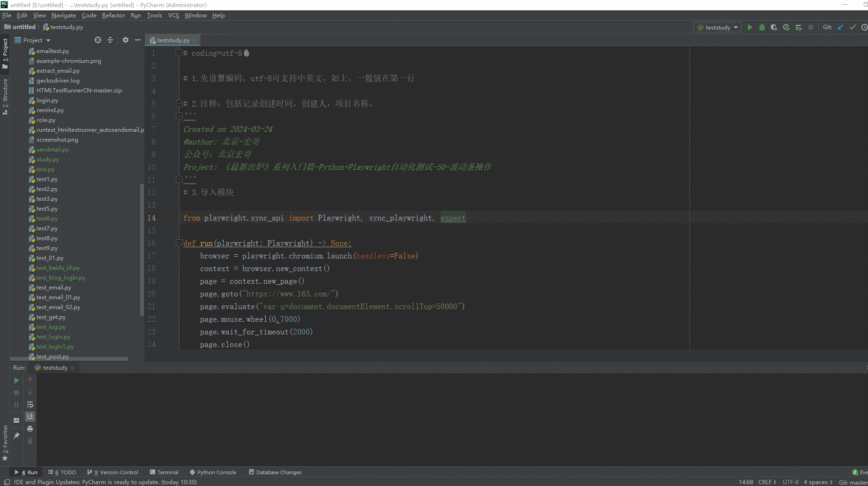Profile teststudy from the top toolbar
This screenshot has width=868, height=486.
(786, 27)
